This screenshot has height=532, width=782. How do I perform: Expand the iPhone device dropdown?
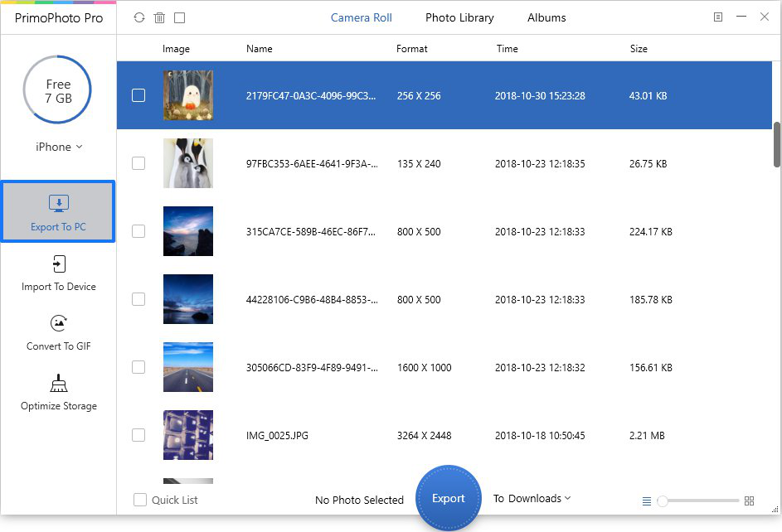58,147
